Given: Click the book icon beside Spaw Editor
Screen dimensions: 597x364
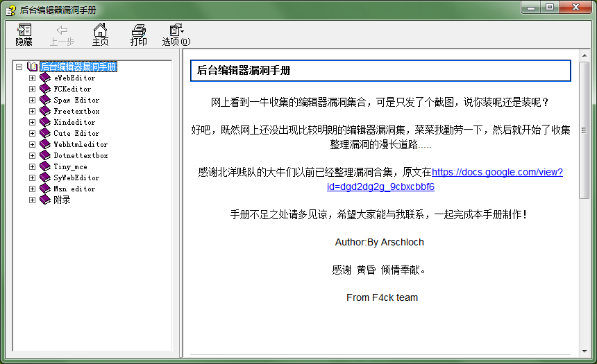Looking at the screenshot, I should point(45,100).
